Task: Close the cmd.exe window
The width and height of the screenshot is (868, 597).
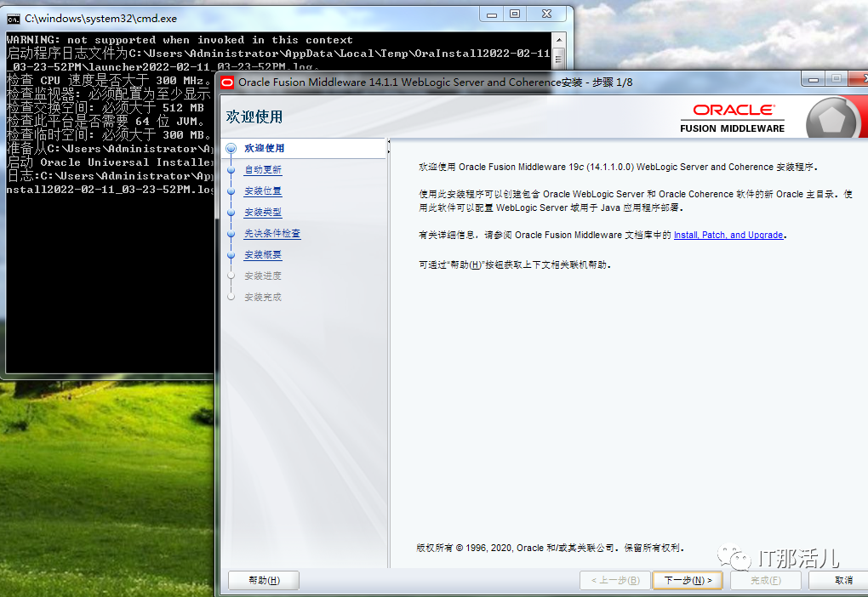Action: click(x=546, y=14)
